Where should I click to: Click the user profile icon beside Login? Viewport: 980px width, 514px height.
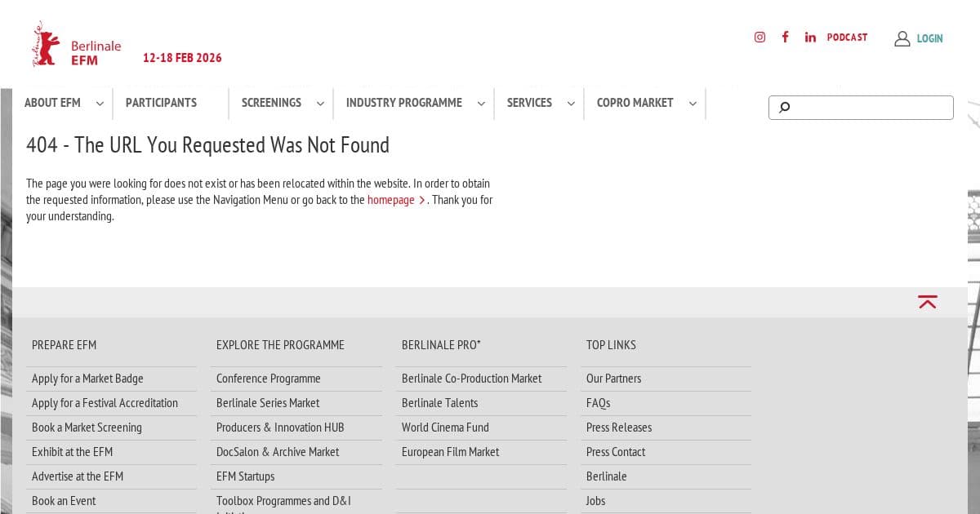pos(902,38)
